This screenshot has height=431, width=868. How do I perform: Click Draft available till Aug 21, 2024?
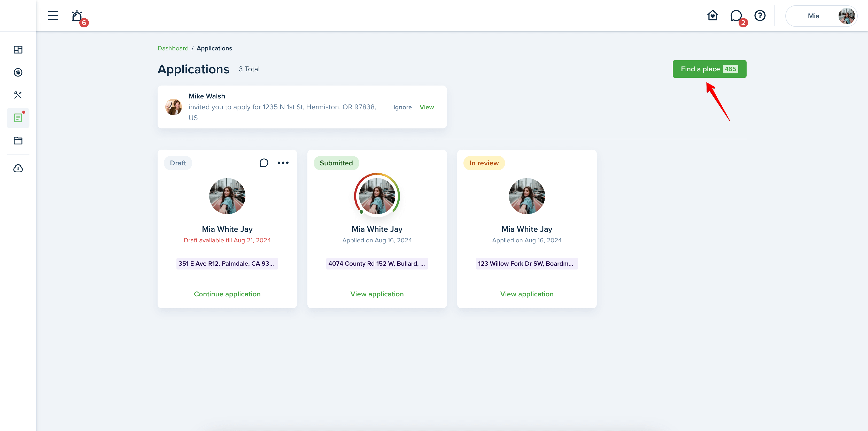[227, 240]
